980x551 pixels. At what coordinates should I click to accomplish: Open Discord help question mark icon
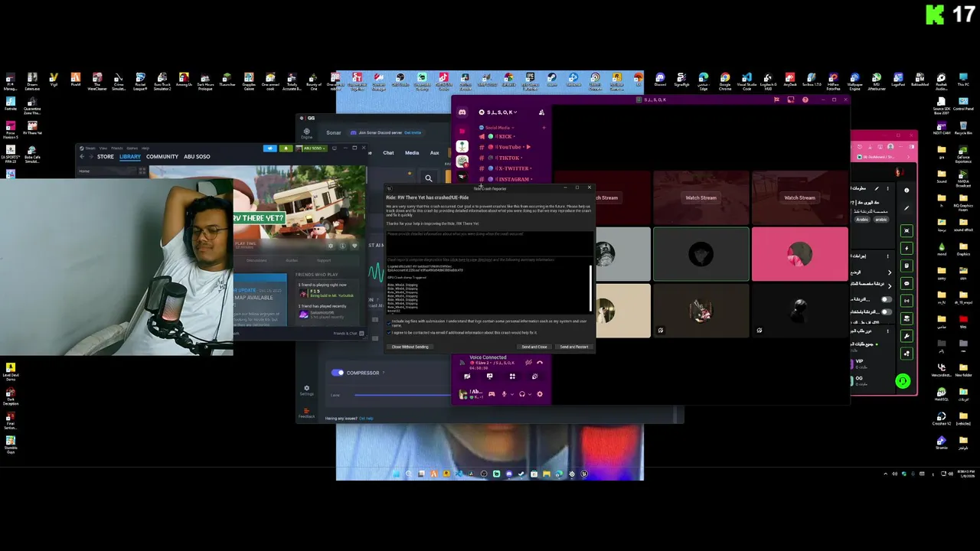pyautogui.click(x=805, y=99)
